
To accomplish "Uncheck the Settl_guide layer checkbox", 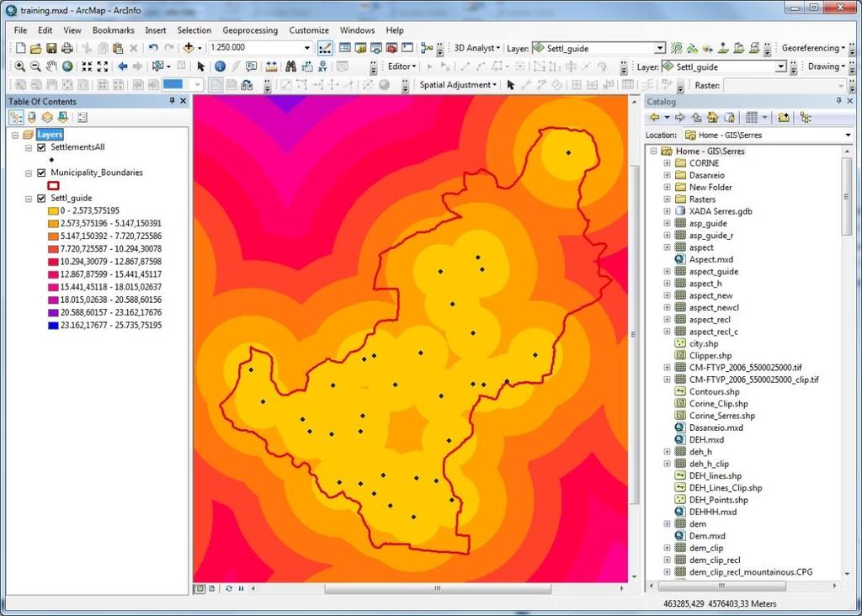I will click(41, 199).
